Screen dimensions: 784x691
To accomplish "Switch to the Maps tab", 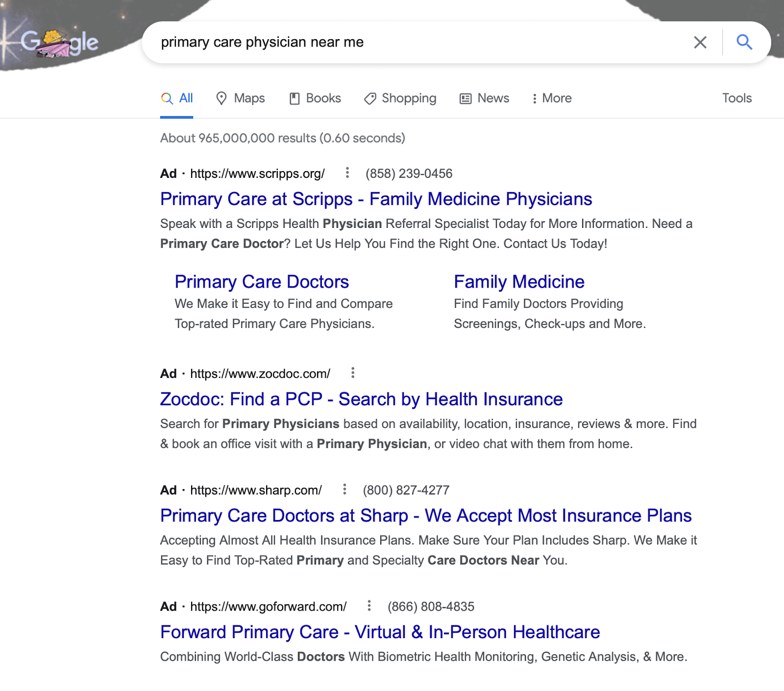I will [x=241, y=98].
